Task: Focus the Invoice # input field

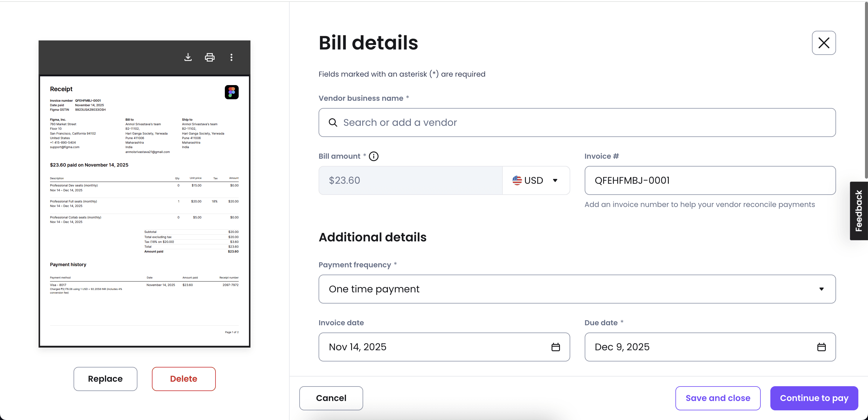Action: coord(710,180)
